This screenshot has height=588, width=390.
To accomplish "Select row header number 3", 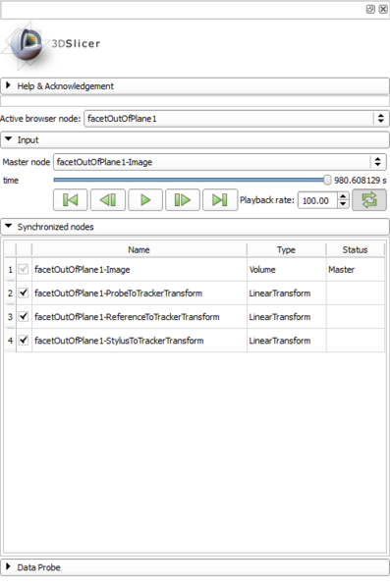I will tap(10, 317).
